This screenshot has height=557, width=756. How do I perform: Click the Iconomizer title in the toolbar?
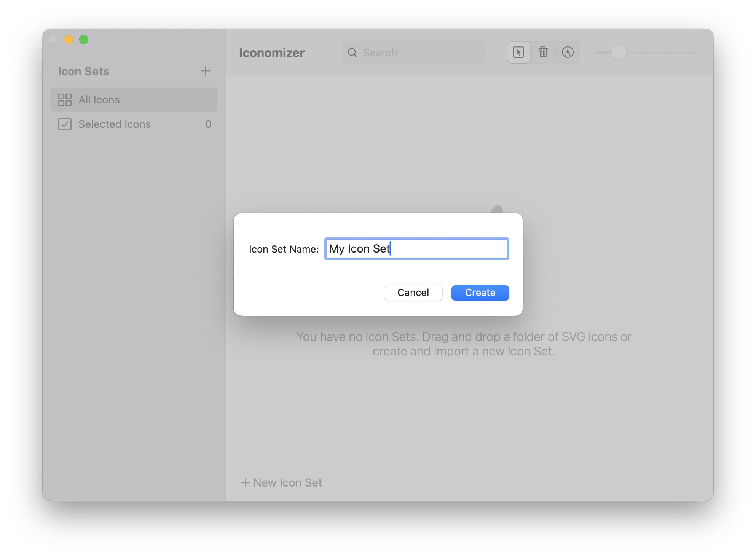[x=272, y=53]
